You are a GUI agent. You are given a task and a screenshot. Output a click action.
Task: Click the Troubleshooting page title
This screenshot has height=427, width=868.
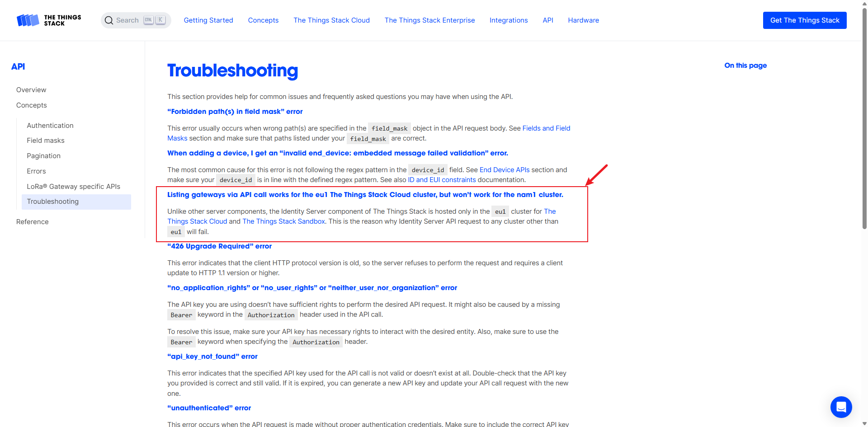tap(233, 70)
